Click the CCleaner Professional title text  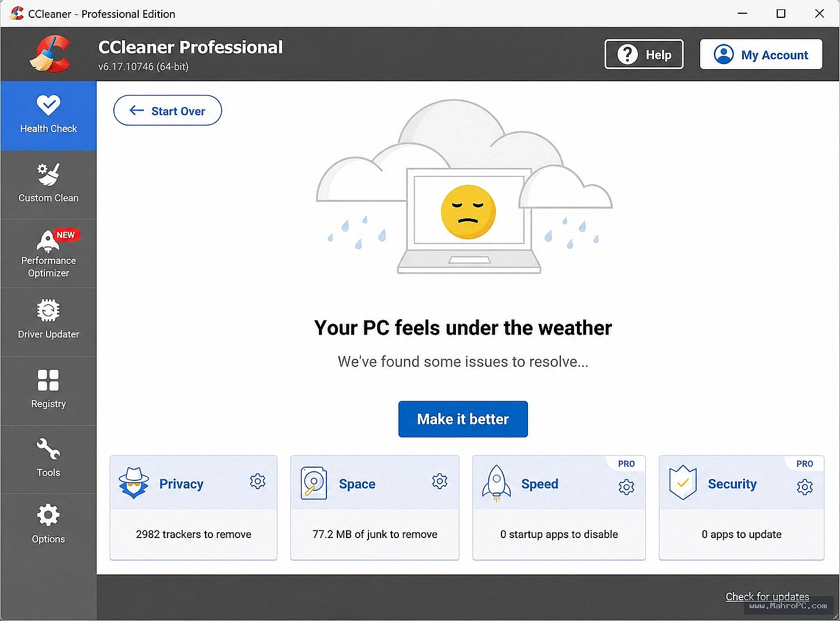click(191, 47)
